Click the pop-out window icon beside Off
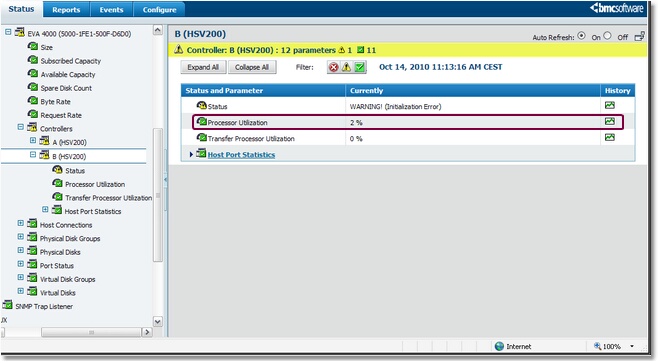Screen dimensions: 658x363 coord(639,37)
